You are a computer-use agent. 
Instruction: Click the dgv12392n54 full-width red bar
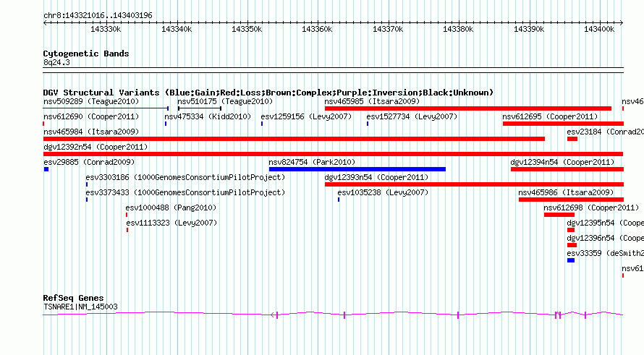[333, 154]
